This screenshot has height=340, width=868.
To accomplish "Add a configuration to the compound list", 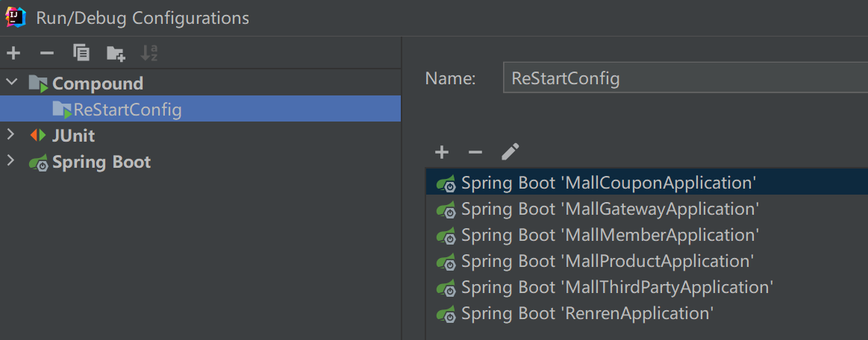I will tap(442, 153).
